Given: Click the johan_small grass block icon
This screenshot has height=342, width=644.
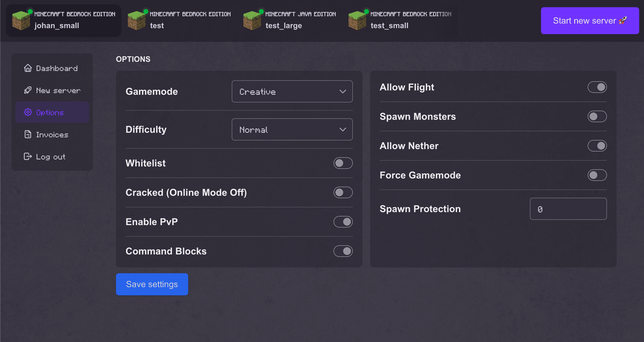Looking at the screenshot, I should [x=21, y=21].
